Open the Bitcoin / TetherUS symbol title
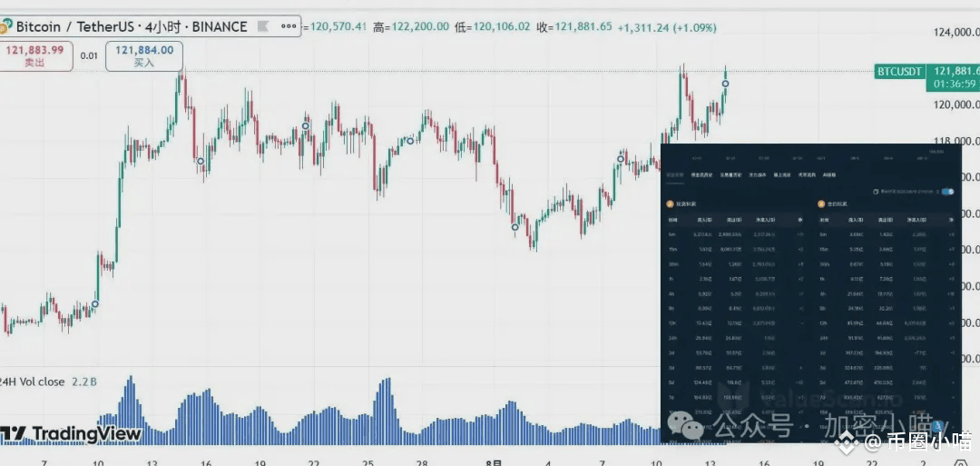The width and height of the screenshot is (980, 466). 73,27
